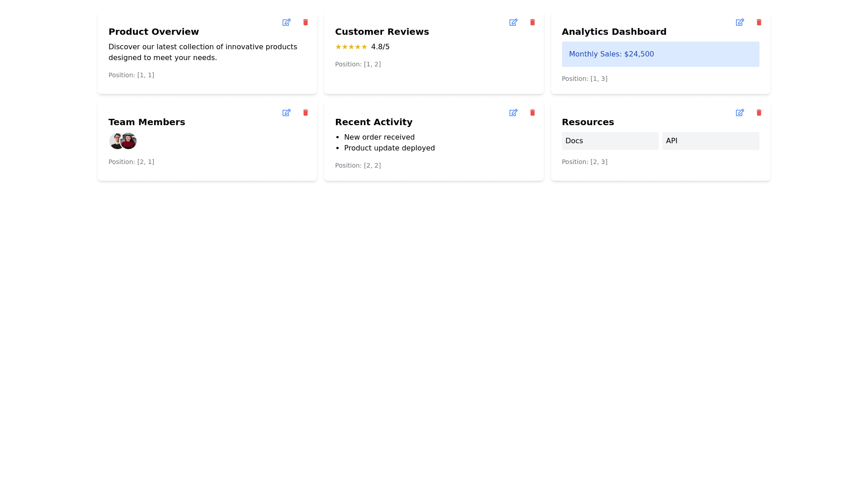Delete the Customer Reviews card

point(533,22)
